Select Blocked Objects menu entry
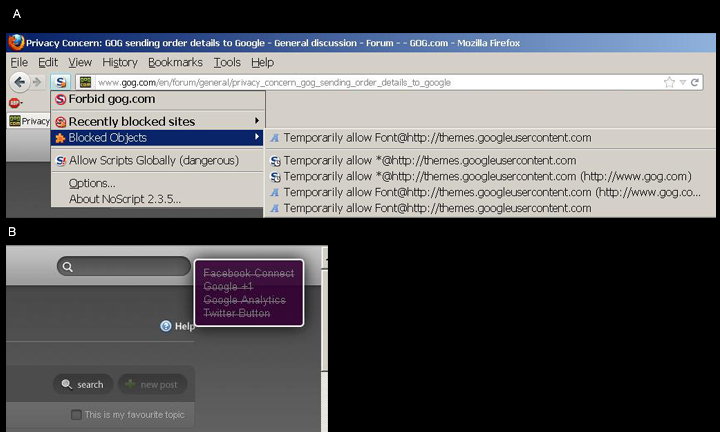The width and height of the screenshot is (720, 432). pos(157,138)
